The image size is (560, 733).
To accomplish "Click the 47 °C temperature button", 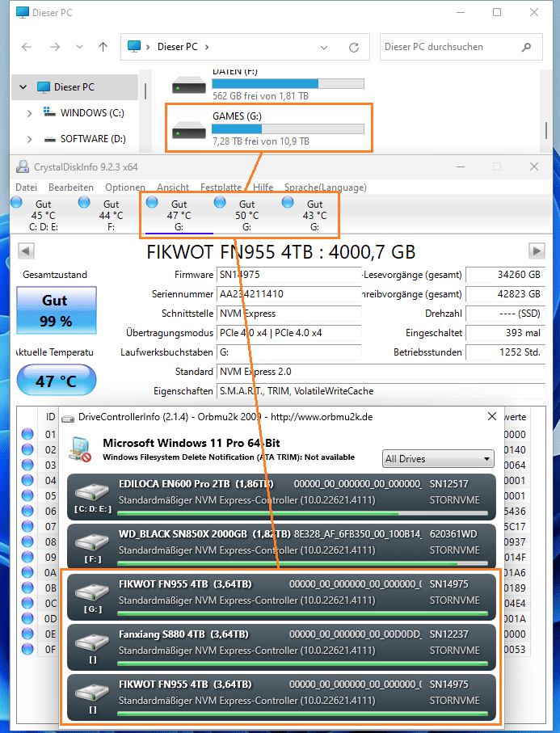I will pyautogui.click(x=57, y=381).
